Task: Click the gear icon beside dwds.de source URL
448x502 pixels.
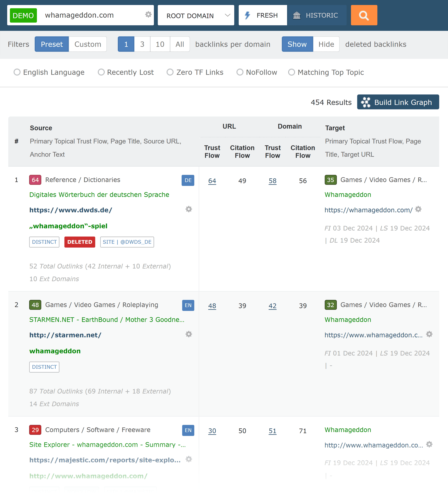Action: 189,209
